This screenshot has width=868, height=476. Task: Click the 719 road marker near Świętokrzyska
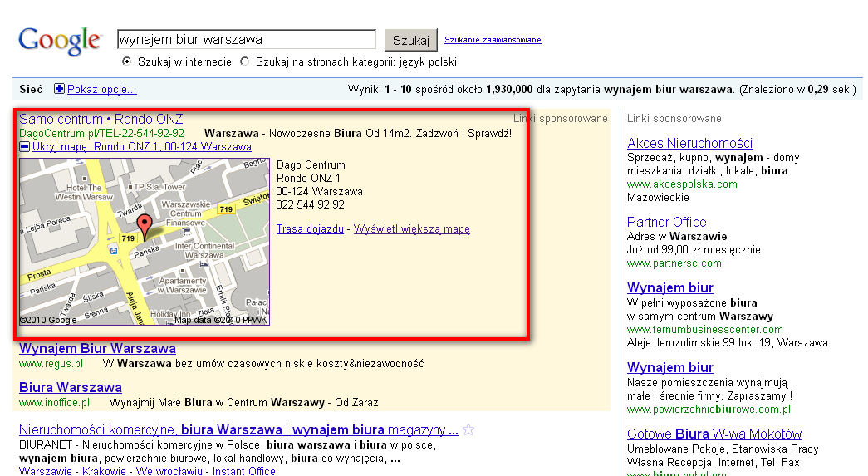(226, 209)
